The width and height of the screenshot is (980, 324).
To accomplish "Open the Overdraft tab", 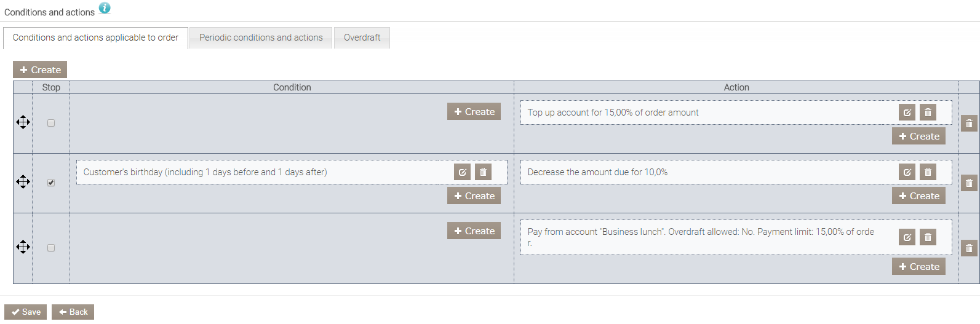I will (362, 38).
